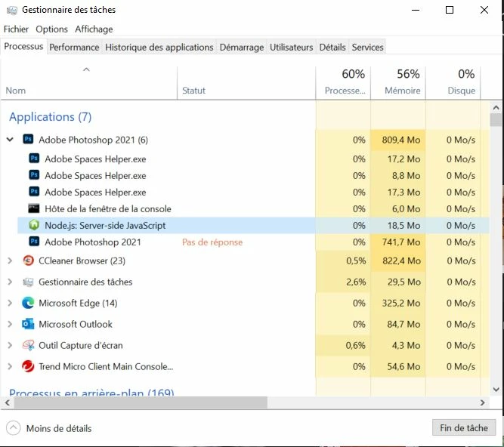Click the console window host icon
The height and width of the screenshot is (447, 504).
coord(34,208)
